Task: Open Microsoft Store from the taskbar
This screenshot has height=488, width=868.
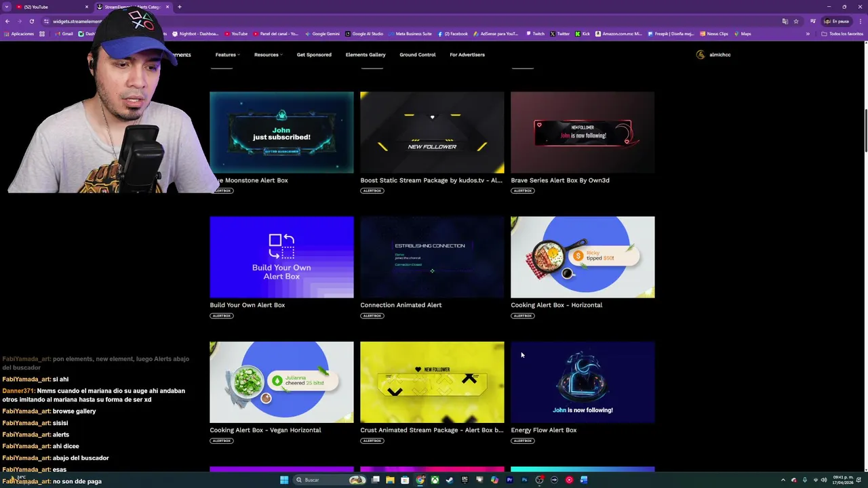Action: click(x=405, y=480)
